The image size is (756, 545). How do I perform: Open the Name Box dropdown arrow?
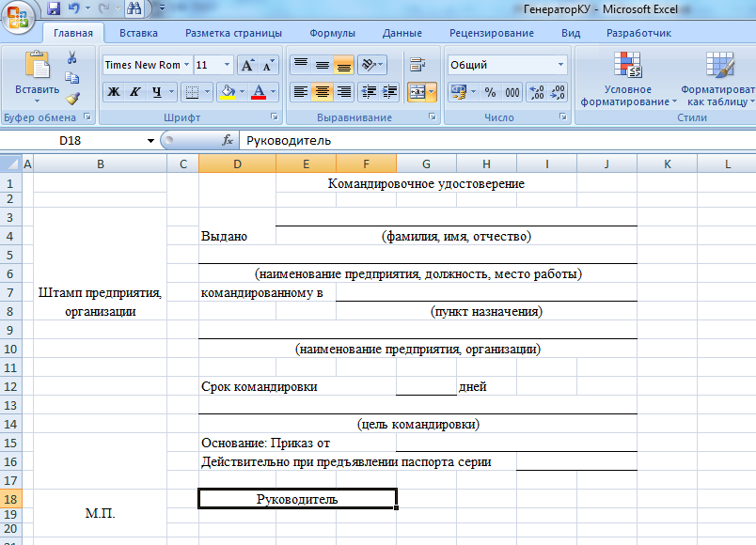(x=150, y=141)
